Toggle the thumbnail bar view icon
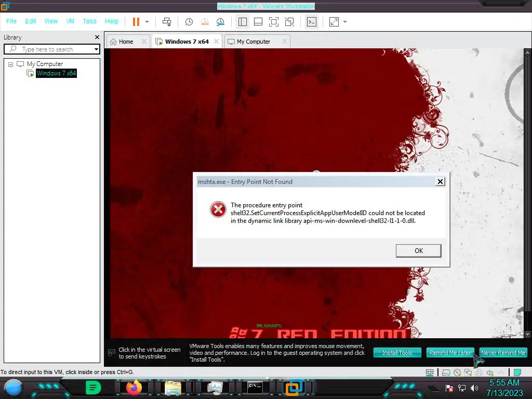 [x=258, y=22]
